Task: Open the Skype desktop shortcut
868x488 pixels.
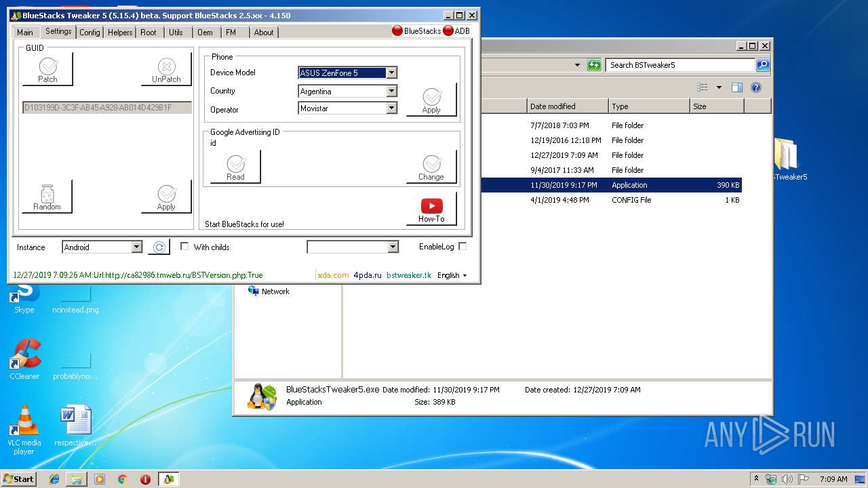Action: (x=24, y=298)
